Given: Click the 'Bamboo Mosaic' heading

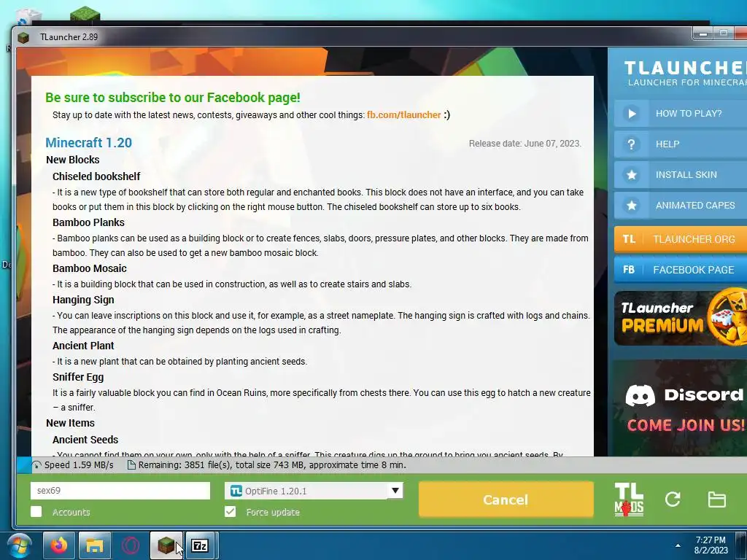Looking at the screenshot, I should tap(90, 268).
